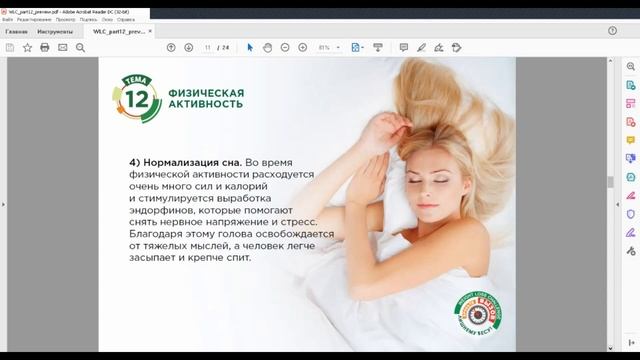Expand the left navigation pane arrow
The height and width of the screenshot is (360, 640).
tap(3, 204)
